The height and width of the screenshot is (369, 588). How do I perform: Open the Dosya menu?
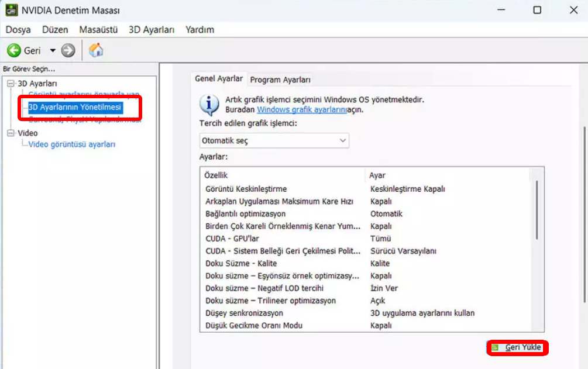18,29
